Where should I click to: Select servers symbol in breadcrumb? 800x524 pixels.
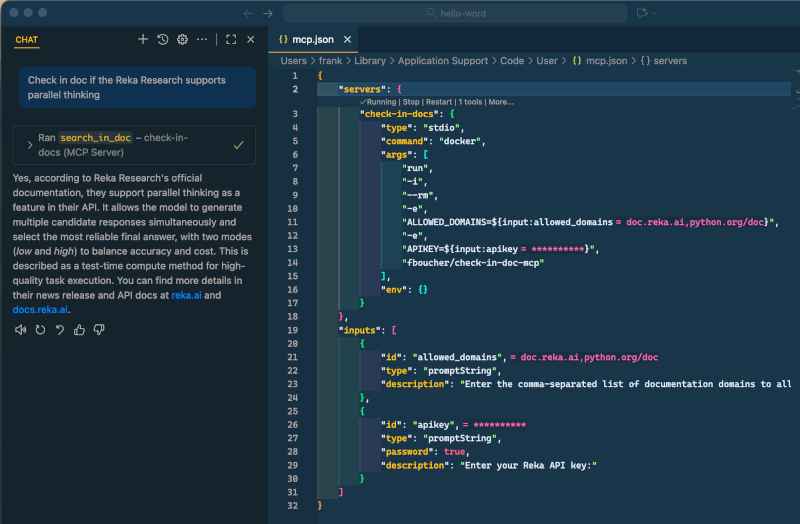tap(664, 61)
